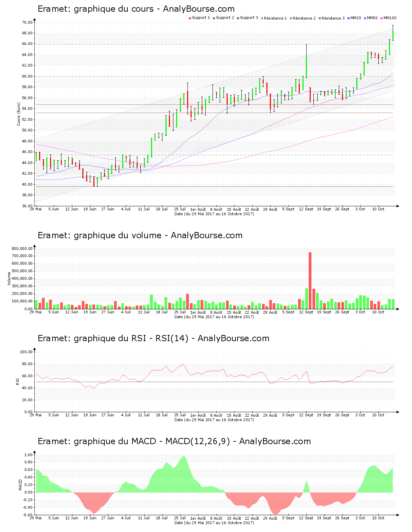Screen dimensions: 412x532
Task: Click the Résistance 1 legend color square
Action: click(262, 18)
